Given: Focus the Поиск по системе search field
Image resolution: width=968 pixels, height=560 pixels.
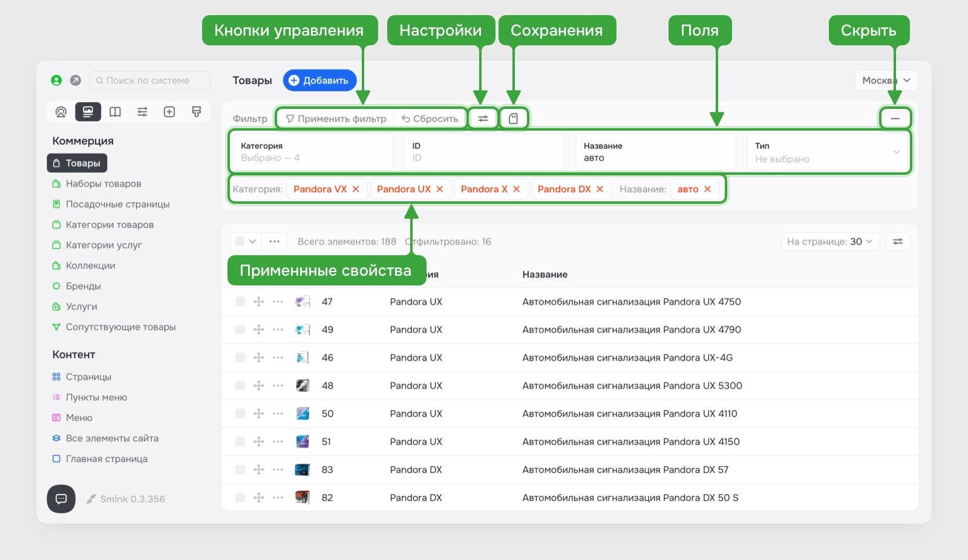Looking at the screenshot, I should pyautogui.click(x=150, y=80).
